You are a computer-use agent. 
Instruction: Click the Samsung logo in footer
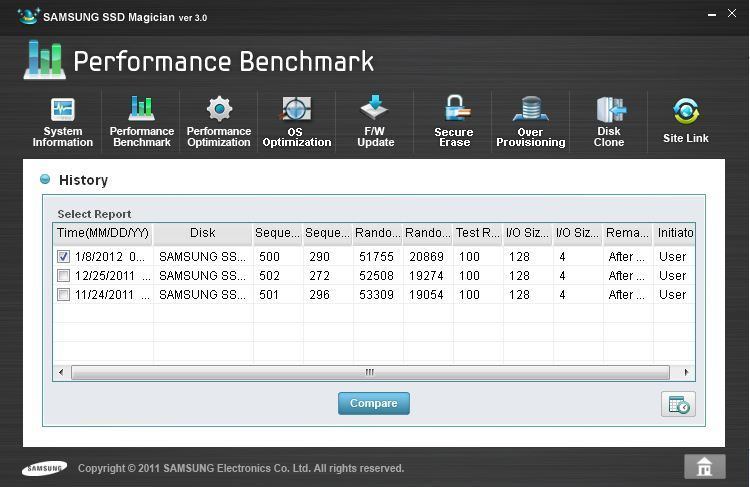coord(44,468)
